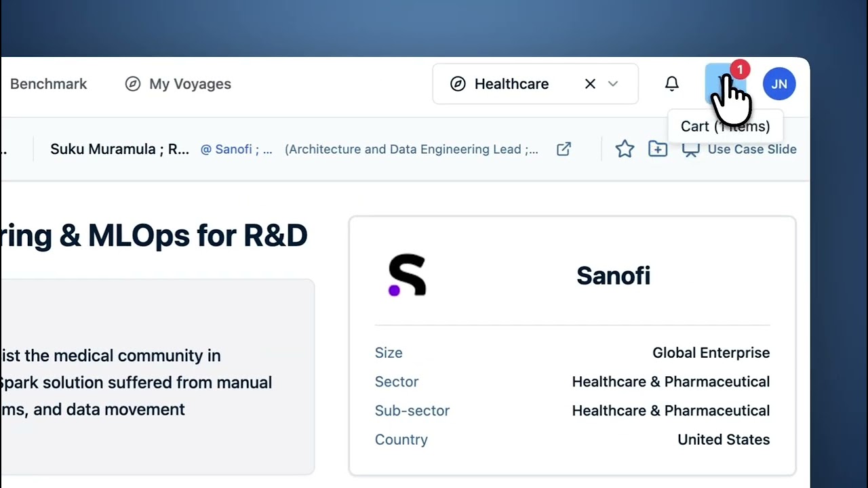Click the compass icon in Healthcare selector

coord(458,84)
